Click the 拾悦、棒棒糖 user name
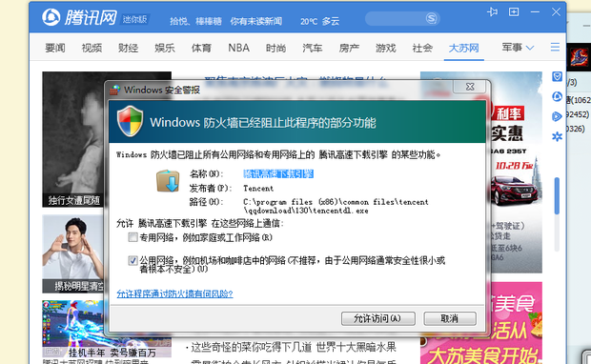 click(195, 21)
